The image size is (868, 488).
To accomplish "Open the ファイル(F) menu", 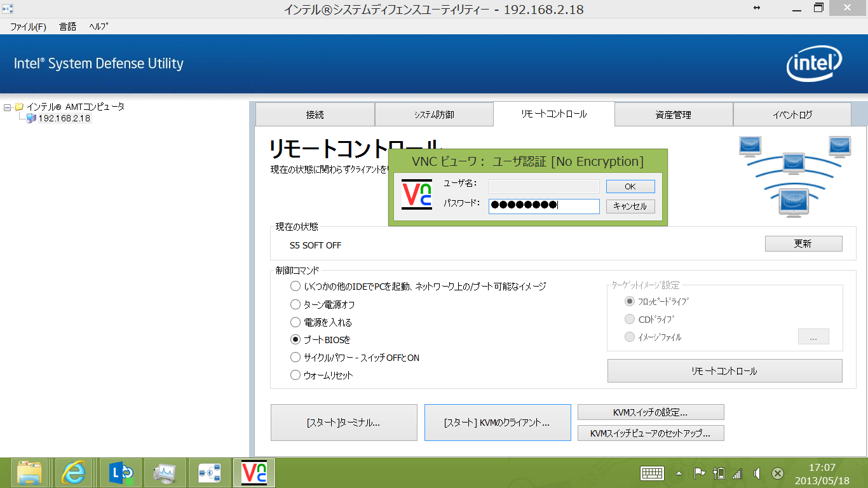I will [x=28, y=27].
